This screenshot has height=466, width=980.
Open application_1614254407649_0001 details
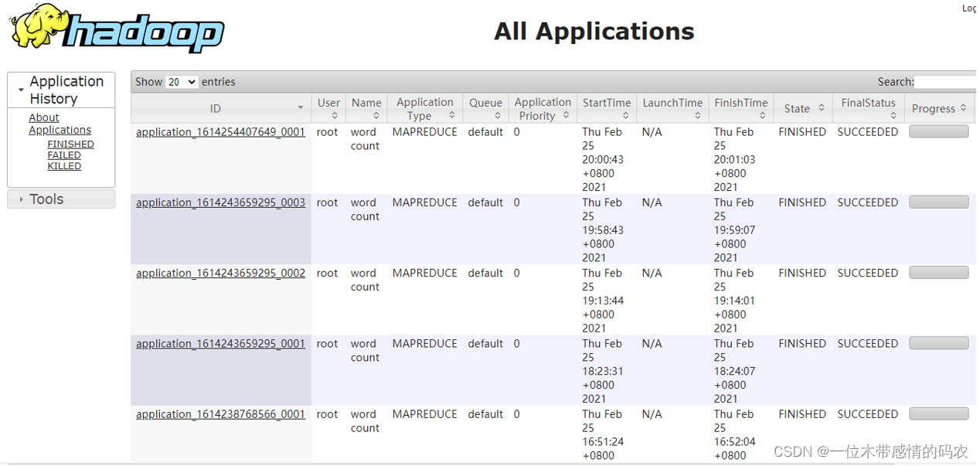pos(220,132)
